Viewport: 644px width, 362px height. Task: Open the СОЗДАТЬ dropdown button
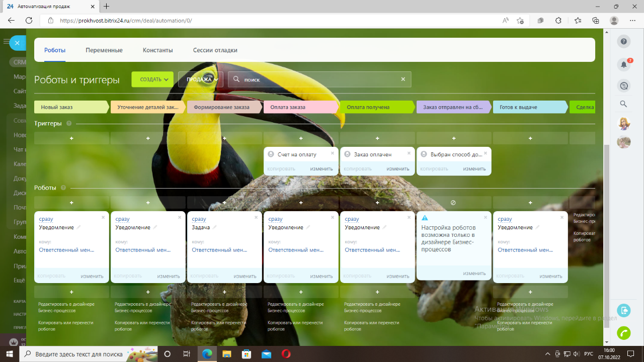coord(152,79)
